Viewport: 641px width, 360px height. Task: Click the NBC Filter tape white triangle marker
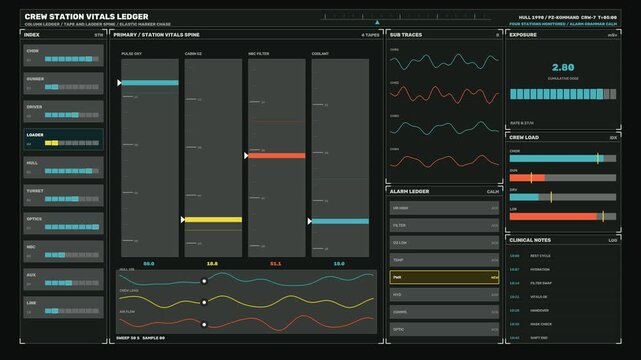tap(246, 155)
